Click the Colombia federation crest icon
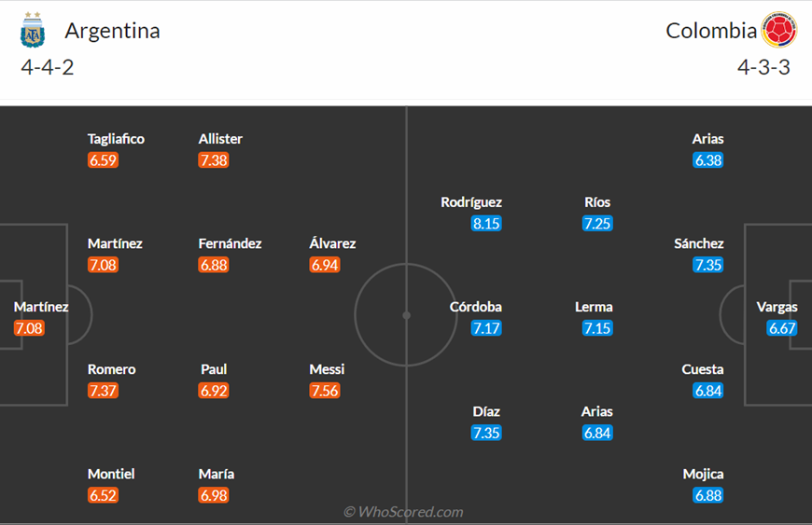The height and width of the screenshot is (525, 812). coord(779,30)
